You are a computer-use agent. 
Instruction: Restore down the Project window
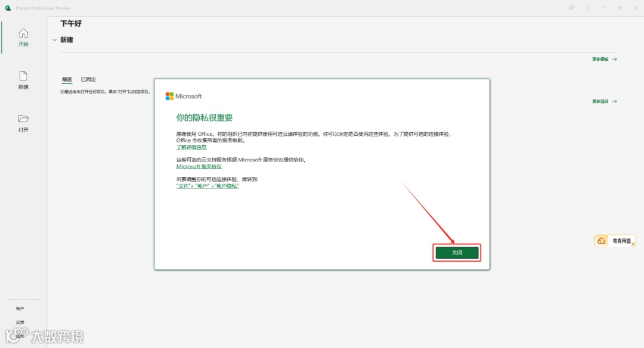(x=620, y=8)
